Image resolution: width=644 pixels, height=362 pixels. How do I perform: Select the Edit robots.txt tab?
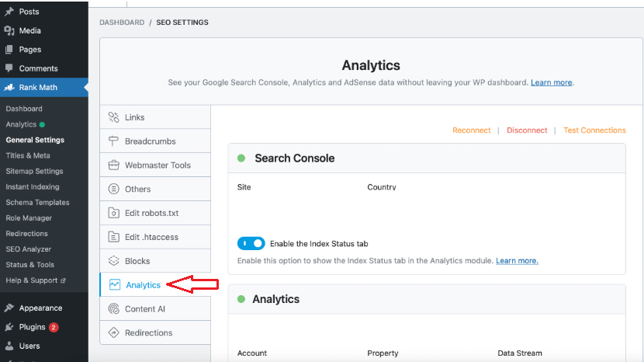click(x=155, y=213)
